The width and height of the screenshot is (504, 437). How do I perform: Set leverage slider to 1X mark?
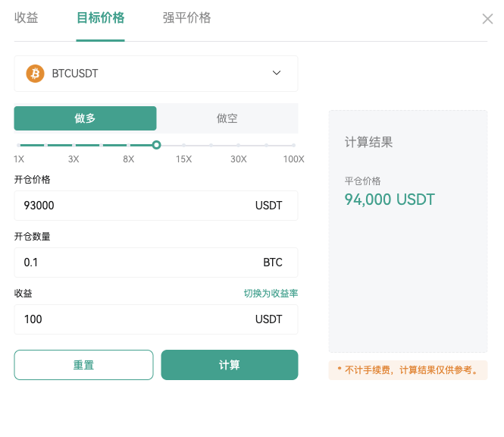pos(19,146)
